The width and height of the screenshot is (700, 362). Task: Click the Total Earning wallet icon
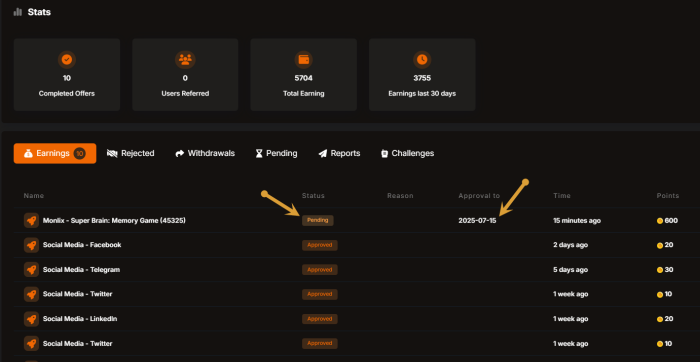tap(304, 59)
